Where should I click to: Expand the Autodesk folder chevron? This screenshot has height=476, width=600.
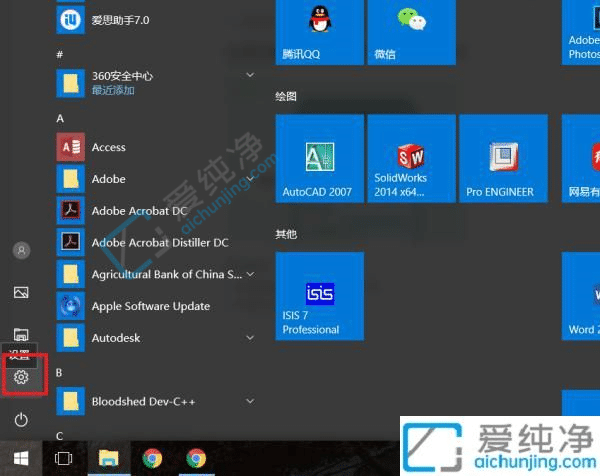click(250, 338)
